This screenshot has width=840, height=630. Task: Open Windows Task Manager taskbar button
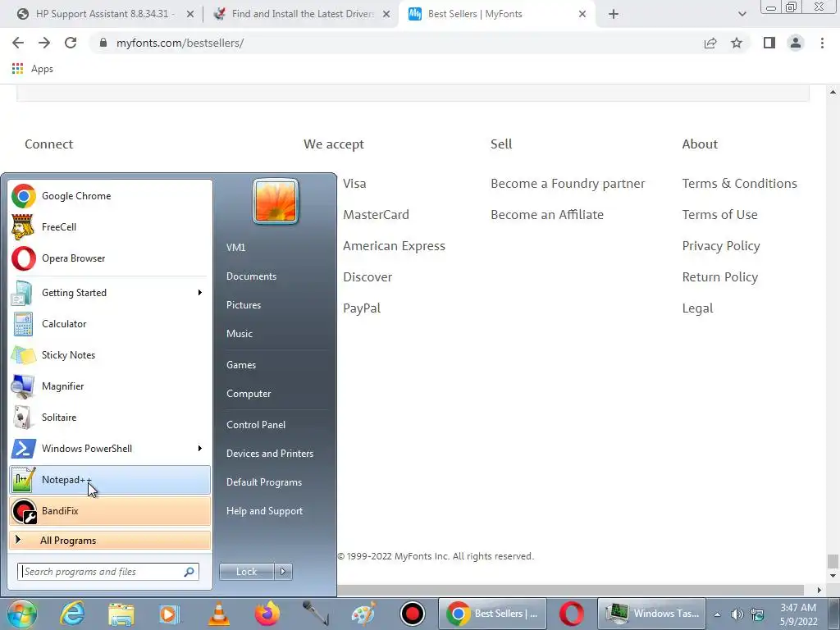652,614
